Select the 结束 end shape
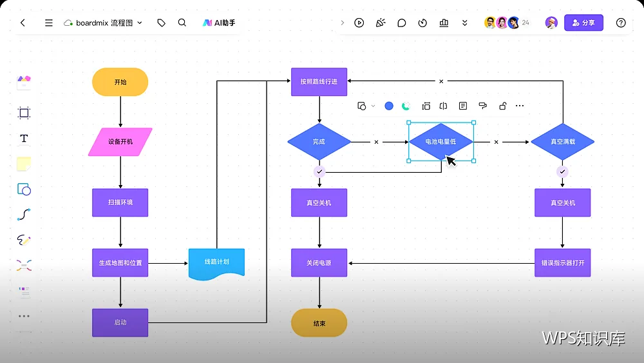The width and height of the screenshot is (644, 363). point(319,323)
